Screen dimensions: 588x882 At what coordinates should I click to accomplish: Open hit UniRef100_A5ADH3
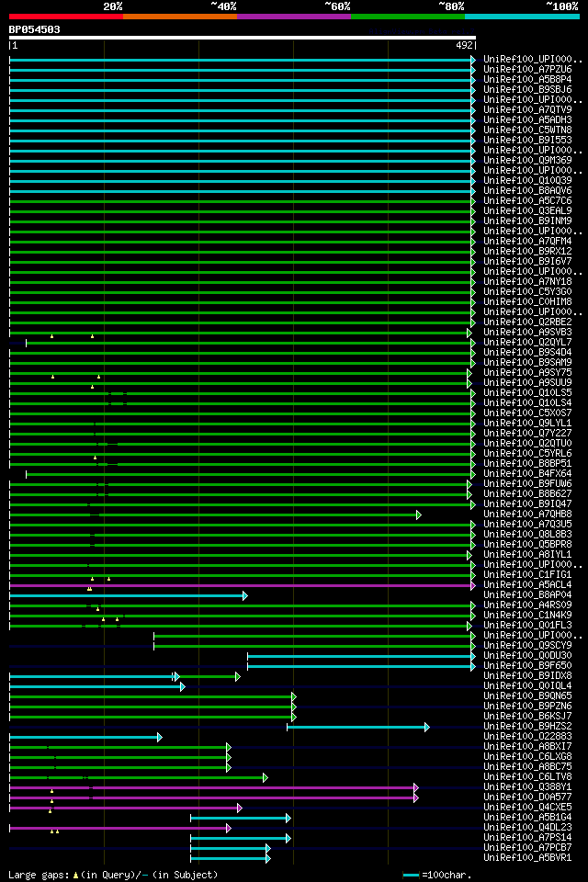527,119
